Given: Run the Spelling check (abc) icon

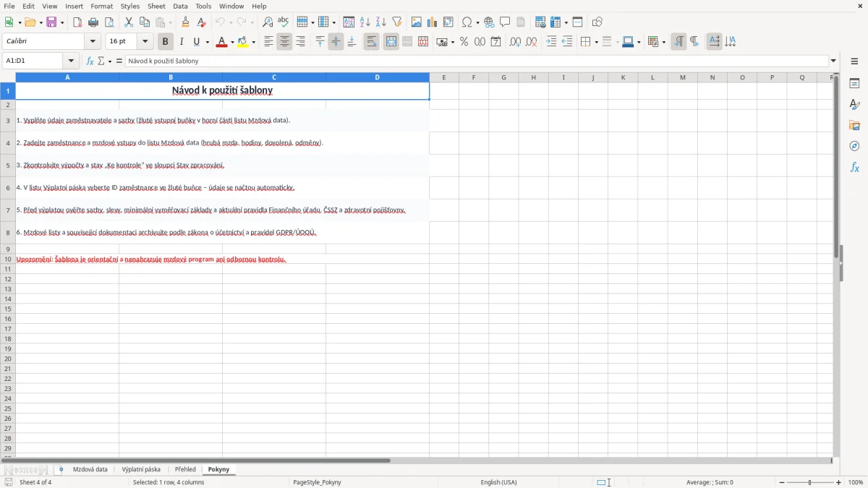Looking at the screenshot, I should (x=283, y=22).
